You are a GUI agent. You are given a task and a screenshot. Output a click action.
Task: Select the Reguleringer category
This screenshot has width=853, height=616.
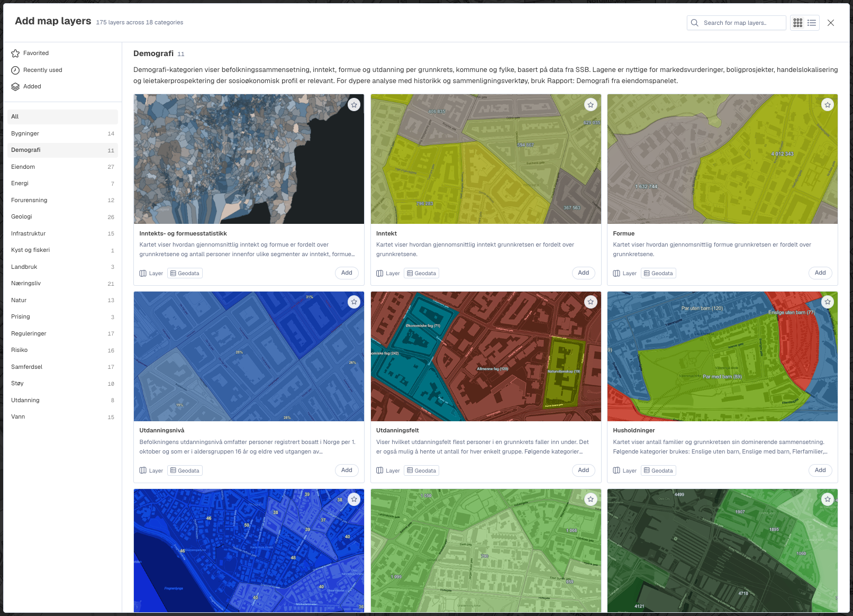62,333
